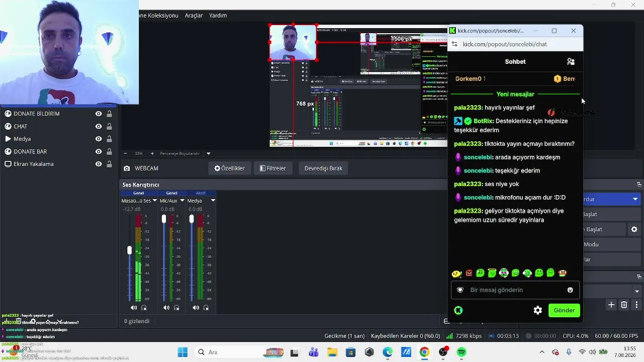Open Spotify from the taskbar
Screen dimensions: 644x362
(x=461, y=352)
